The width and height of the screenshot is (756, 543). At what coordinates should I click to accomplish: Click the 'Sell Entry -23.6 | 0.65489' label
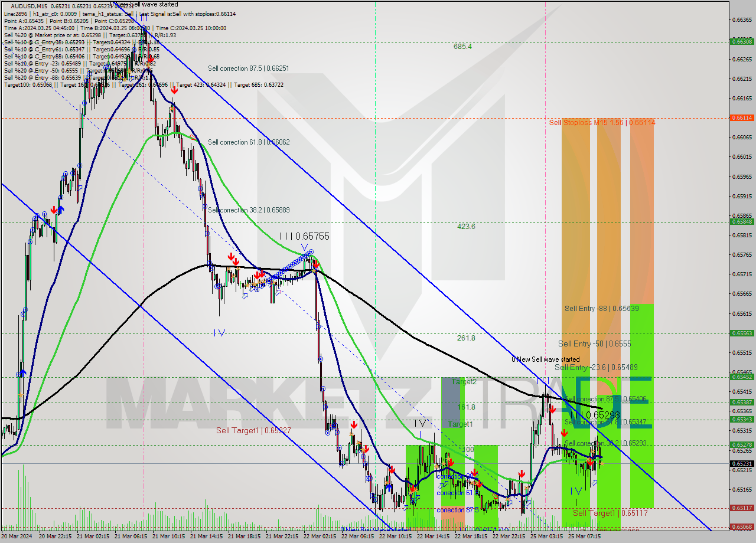point(596,367)
